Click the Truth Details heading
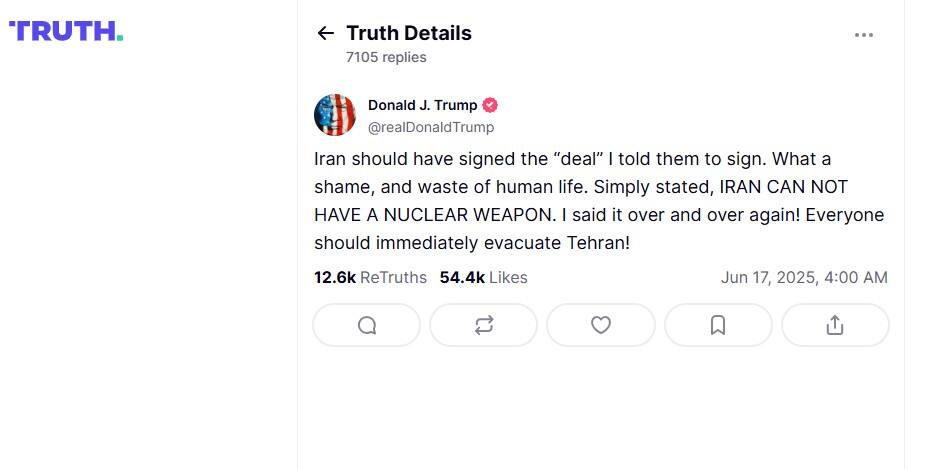This screenshot has height=469, width=934. click(x=408, y=33)
